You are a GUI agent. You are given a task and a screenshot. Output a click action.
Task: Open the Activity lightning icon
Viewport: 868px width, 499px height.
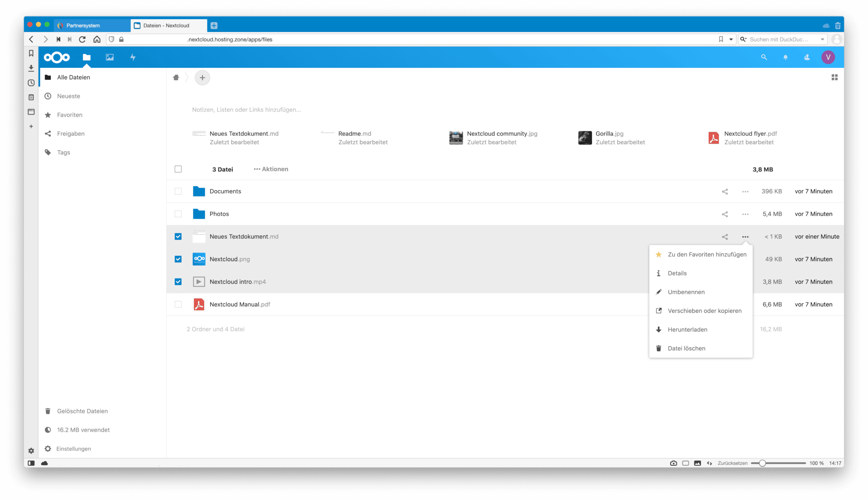coord(133,57)
